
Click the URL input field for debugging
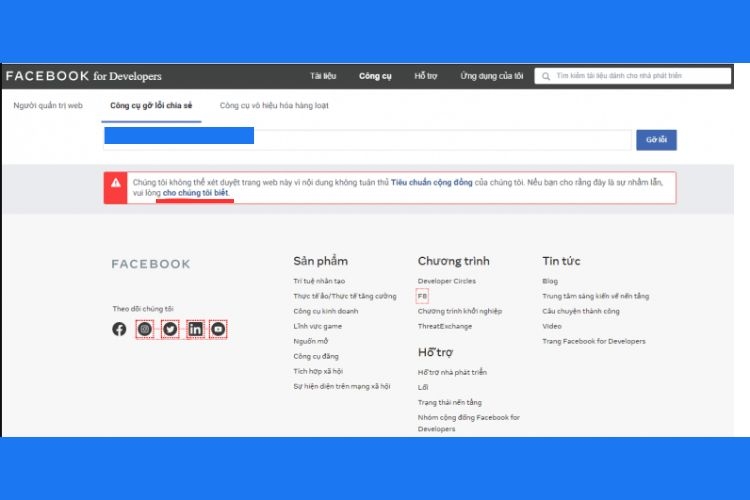coord(367,140)
